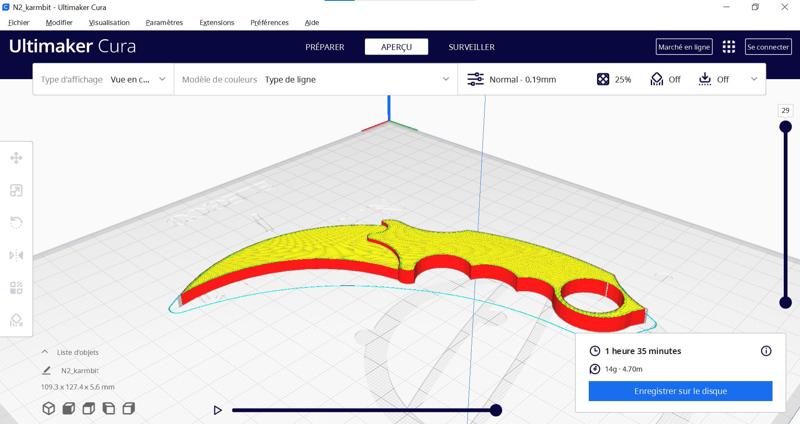
Task: Switch to right side view cube icon
Action: coord(129,408)
